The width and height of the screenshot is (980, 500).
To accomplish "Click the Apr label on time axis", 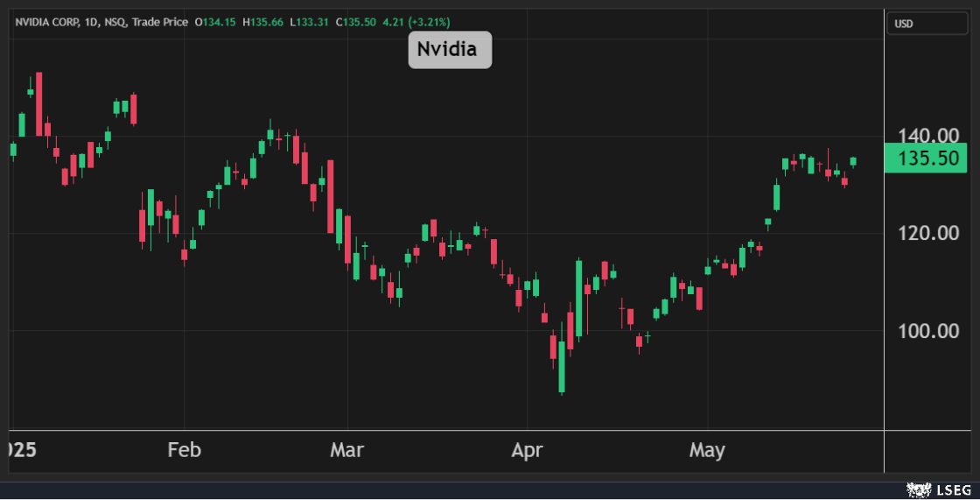I will point(527,451).
